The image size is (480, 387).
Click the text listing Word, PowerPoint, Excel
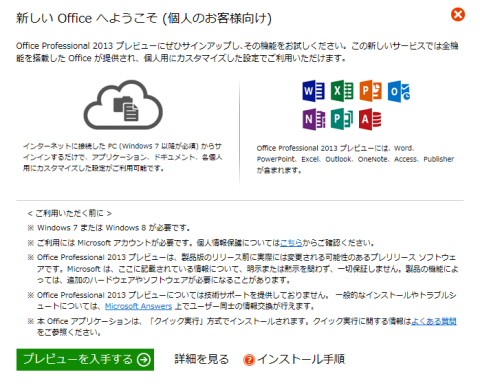tap(355, 159)
